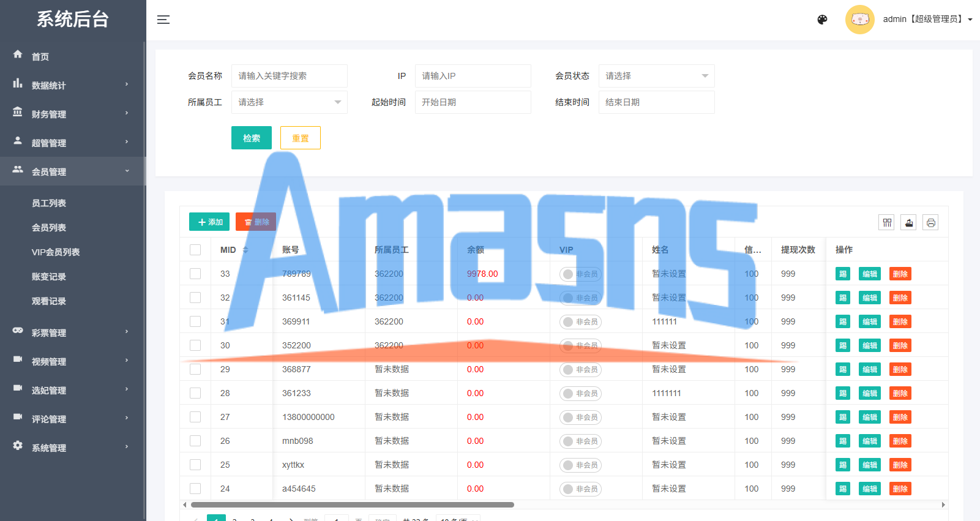The height and width of the screenshot is (521, 980).
Task: Open the theme palette icon
Action: click(823, 20)
